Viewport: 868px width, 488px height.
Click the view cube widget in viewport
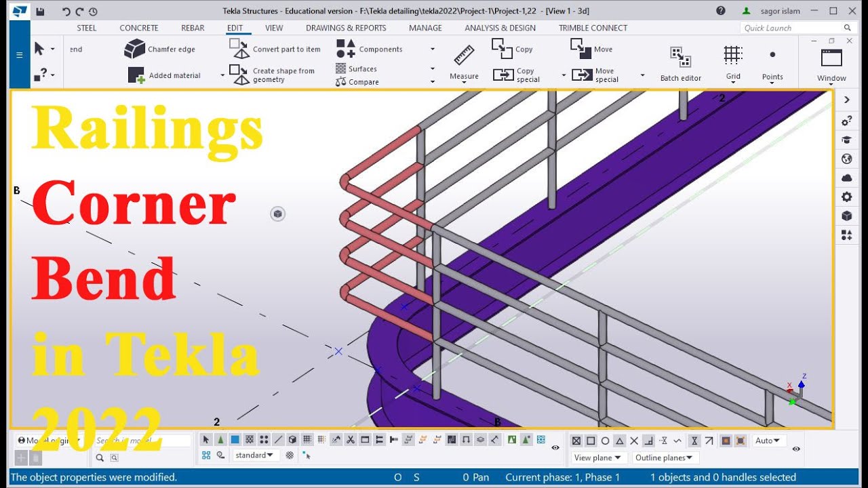[x=277, y=214]
